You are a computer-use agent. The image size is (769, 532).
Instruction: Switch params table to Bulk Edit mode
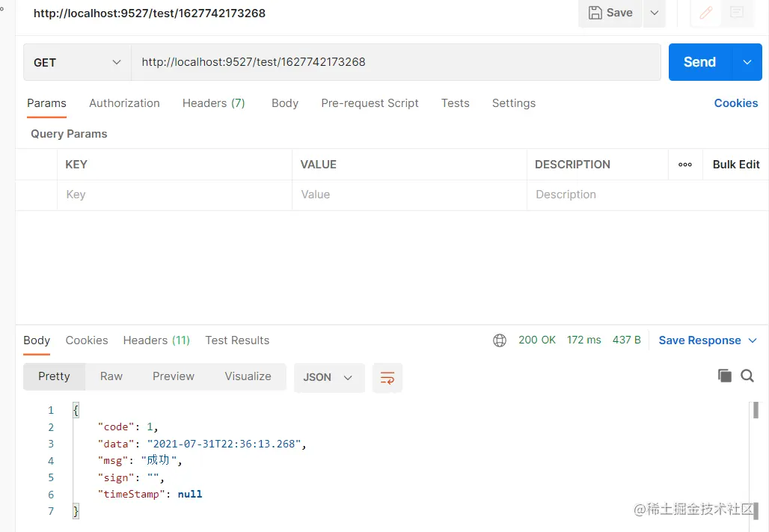735,164
